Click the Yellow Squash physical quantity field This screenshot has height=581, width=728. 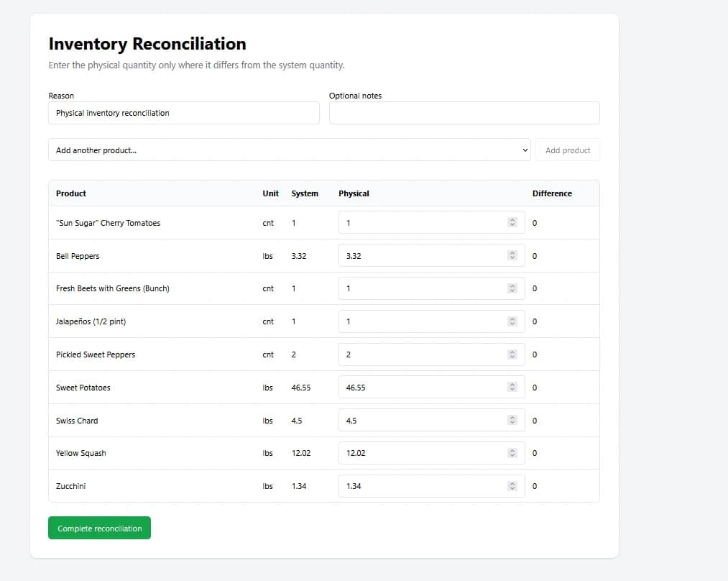431,453
